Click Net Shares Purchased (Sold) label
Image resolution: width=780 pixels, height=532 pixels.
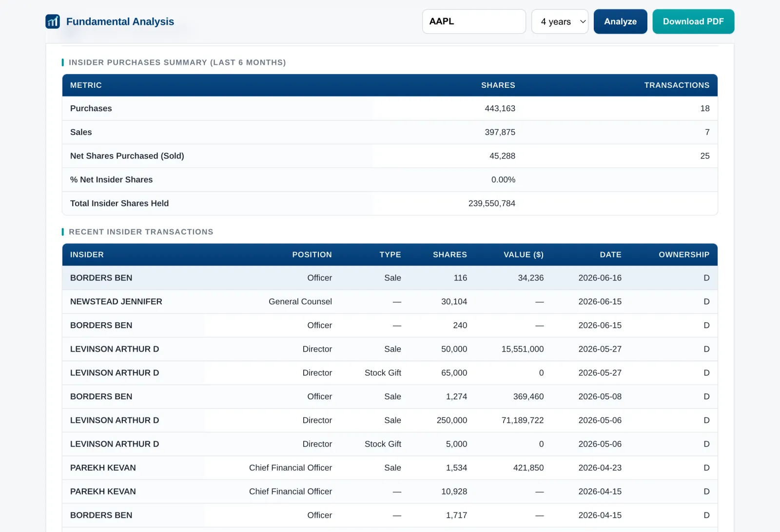[x=127, y=156]
